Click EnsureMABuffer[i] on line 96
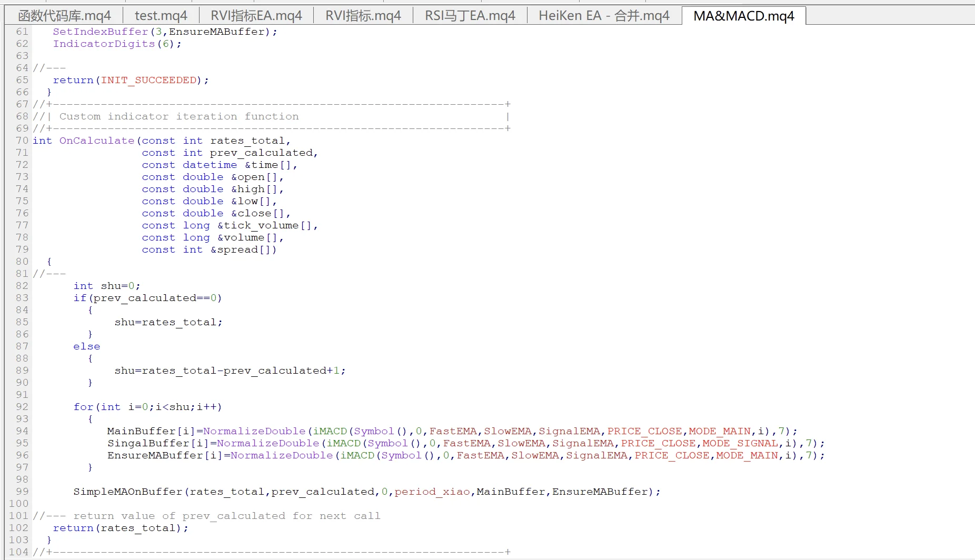Screen dimensions: 975x560 point(165,455)
